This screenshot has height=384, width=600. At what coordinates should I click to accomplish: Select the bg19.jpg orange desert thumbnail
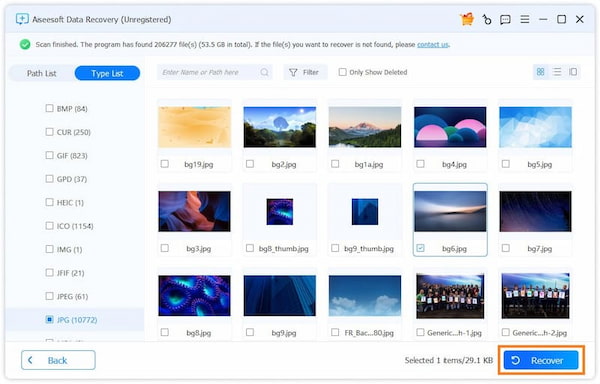coord(194,127)
